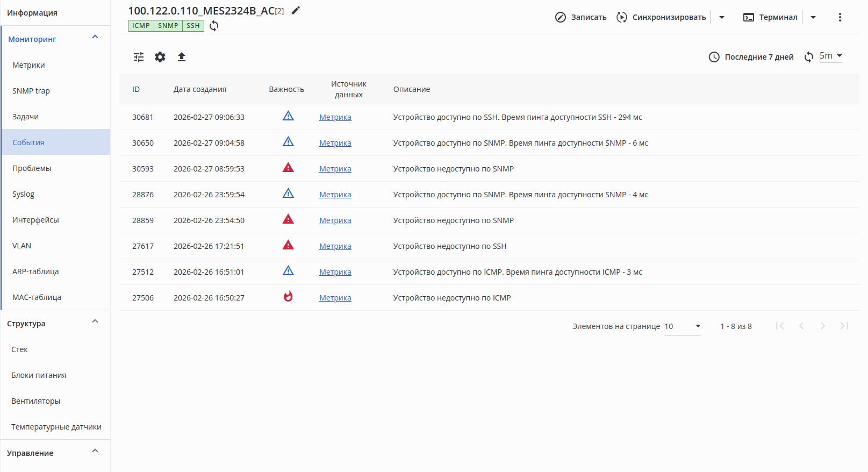Viewport: 868px width, 472px height.
Task: Open the 5m refresh interval dropdown
Action: (x=831, y=56)
